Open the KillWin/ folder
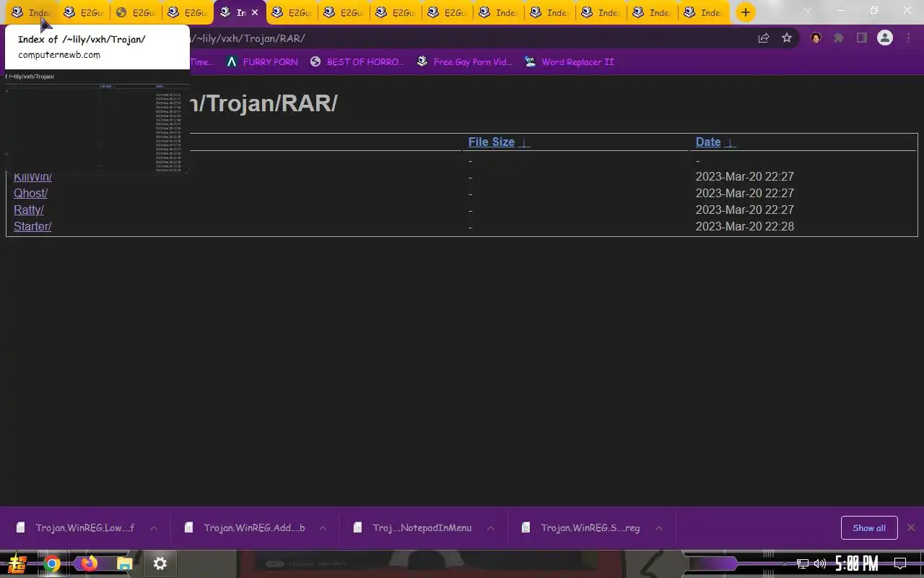 pyautogui.click(x=32, y=177)
